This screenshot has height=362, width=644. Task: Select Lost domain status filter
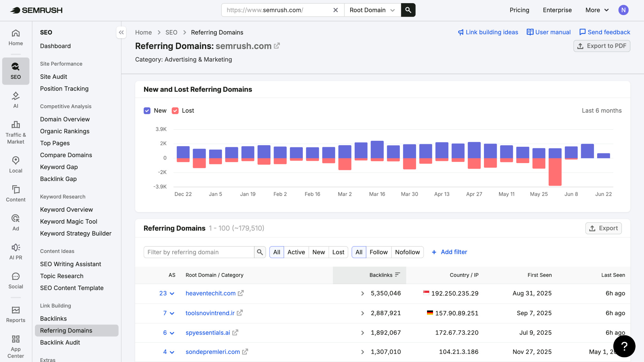[338, 252]
